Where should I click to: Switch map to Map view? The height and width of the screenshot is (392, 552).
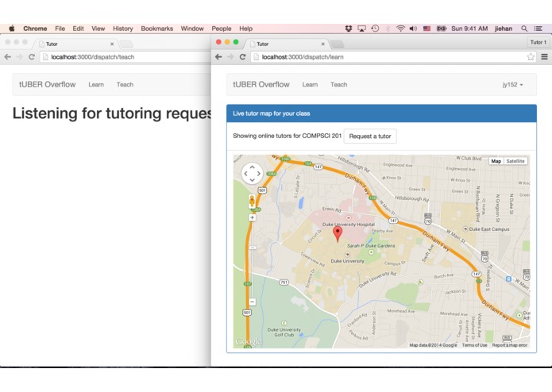tap(496, 161)
